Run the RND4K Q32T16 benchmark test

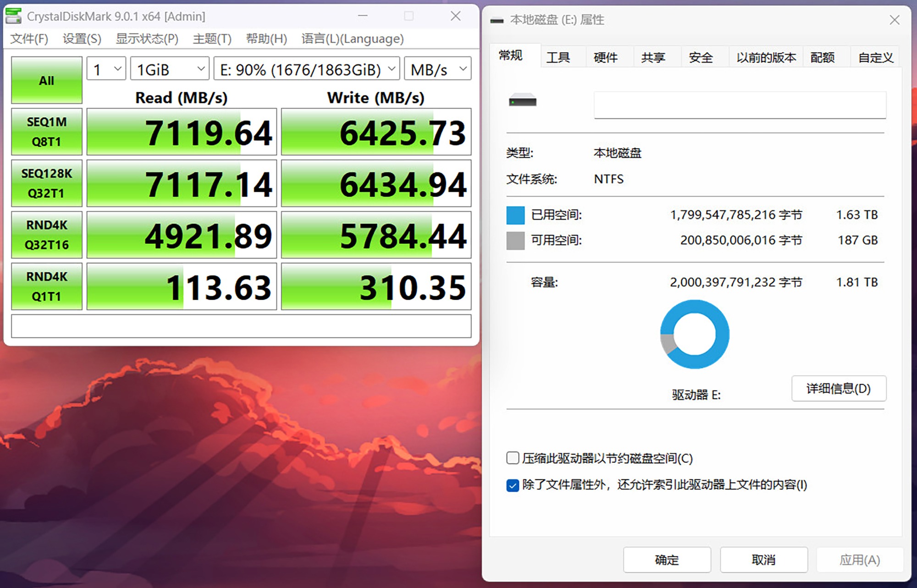click(47, 235)
